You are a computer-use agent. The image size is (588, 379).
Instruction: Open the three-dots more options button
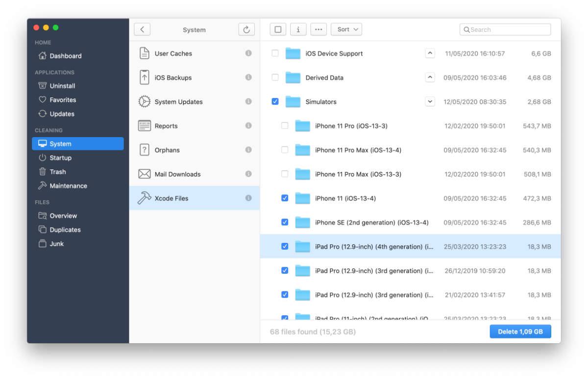tap(318, 29)
